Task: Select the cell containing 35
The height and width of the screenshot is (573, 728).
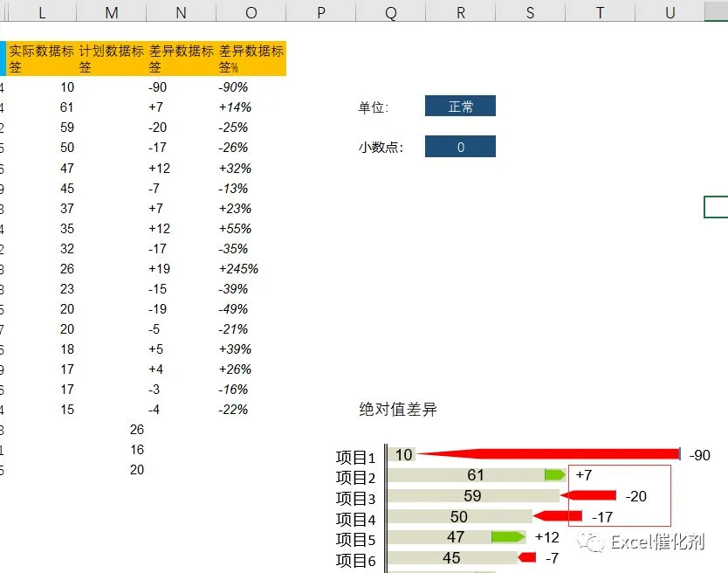Action: (x=42, y=229)
